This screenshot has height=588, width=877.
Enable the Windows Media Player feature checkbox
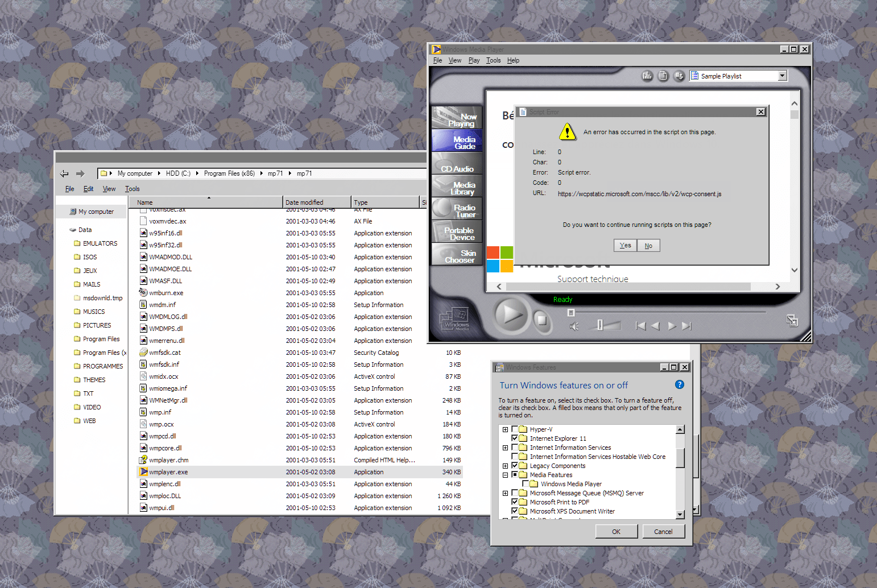526,484
